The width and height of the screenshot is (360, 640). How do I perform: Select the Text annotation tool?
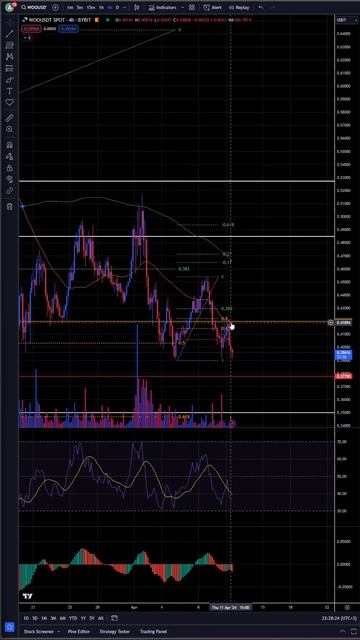9,91
